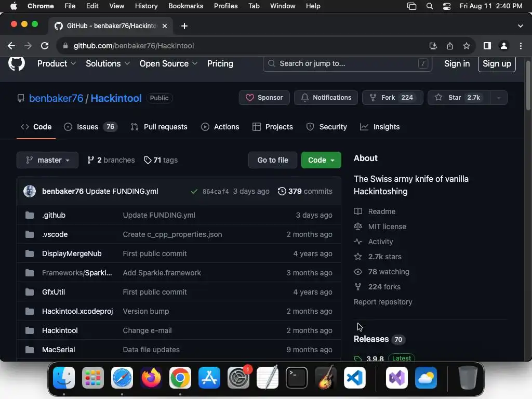Viewport: 532px width, 399px height.
Task: Open App Store from the dock
Action: coord(209,378)
